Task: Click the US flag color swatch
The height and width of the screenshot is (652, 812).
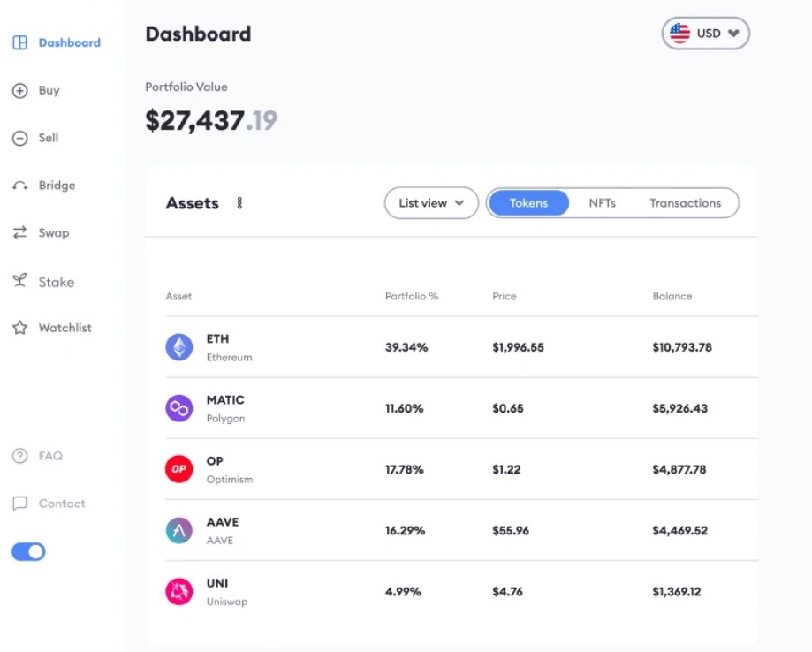Action: click(679, 33)
